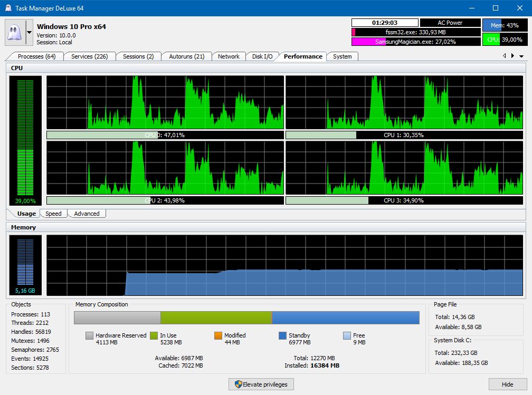The width and height of the screenshot is (532, 395).
Task: Switch to the Disk I/O tab
Action: point(262,56)
